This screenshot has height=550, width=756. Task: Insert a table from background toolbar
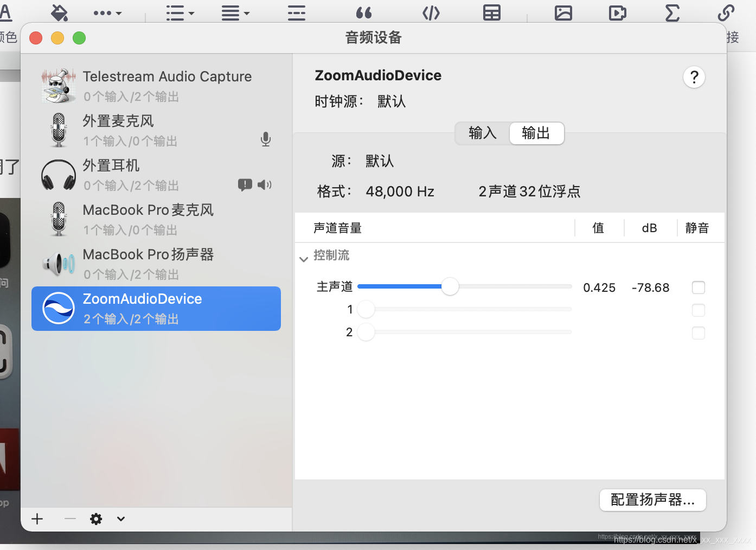492,13
